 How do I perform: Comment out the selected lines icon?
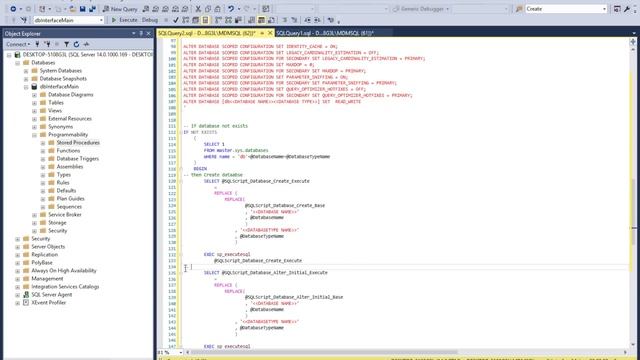(x=284, y=20)
